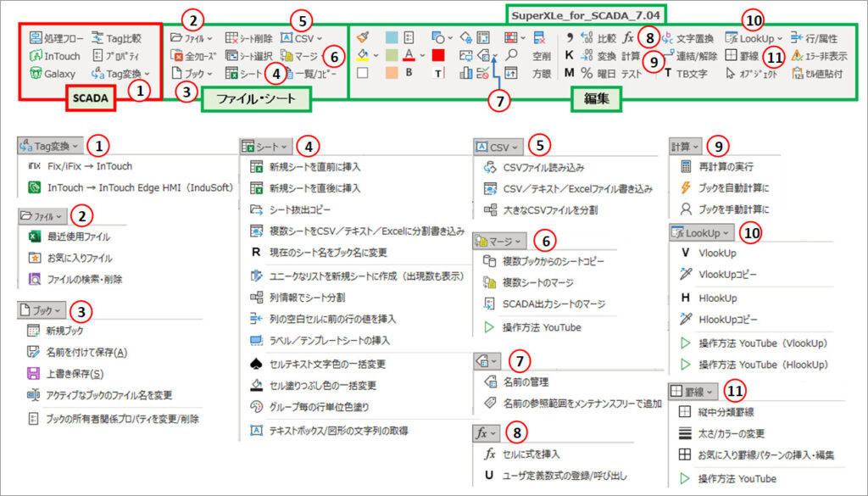Screen dimensions: 868x496
Task: Click the 空削 ribbon button
Action: point(542,55)
